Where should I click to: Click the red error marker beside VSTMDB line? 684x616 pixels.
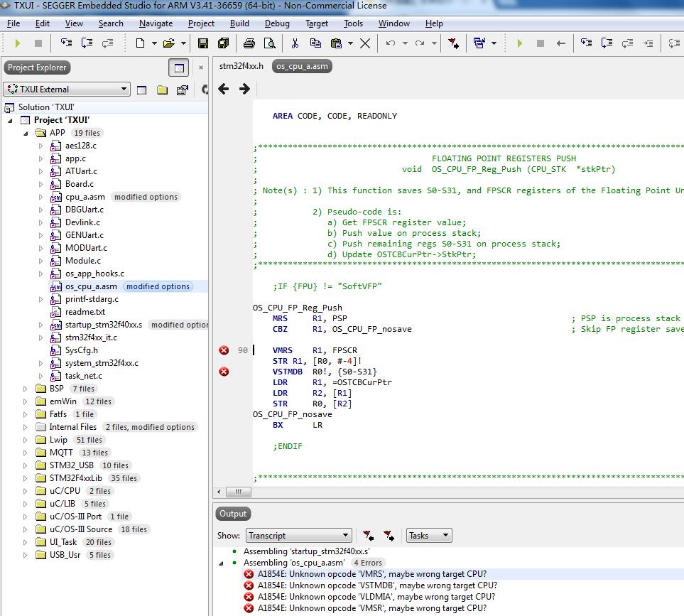pyautogui.click(x=224, y=372)
